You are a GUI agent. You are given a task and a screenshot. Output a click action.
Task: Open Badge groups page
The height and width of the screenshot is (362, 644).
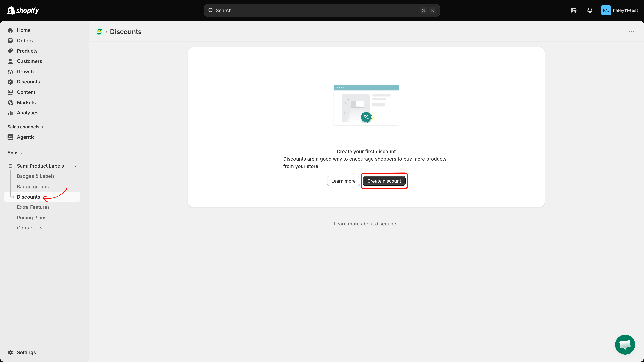(x=33, y=187)
